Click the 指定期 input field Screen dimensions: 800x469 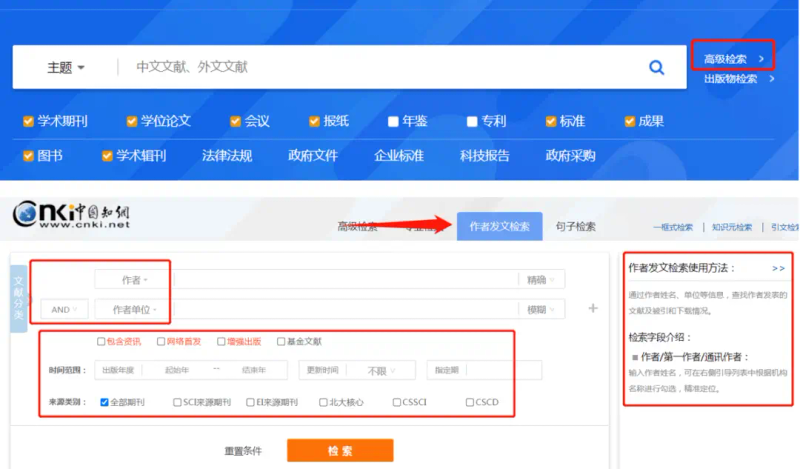coord(504,371)
